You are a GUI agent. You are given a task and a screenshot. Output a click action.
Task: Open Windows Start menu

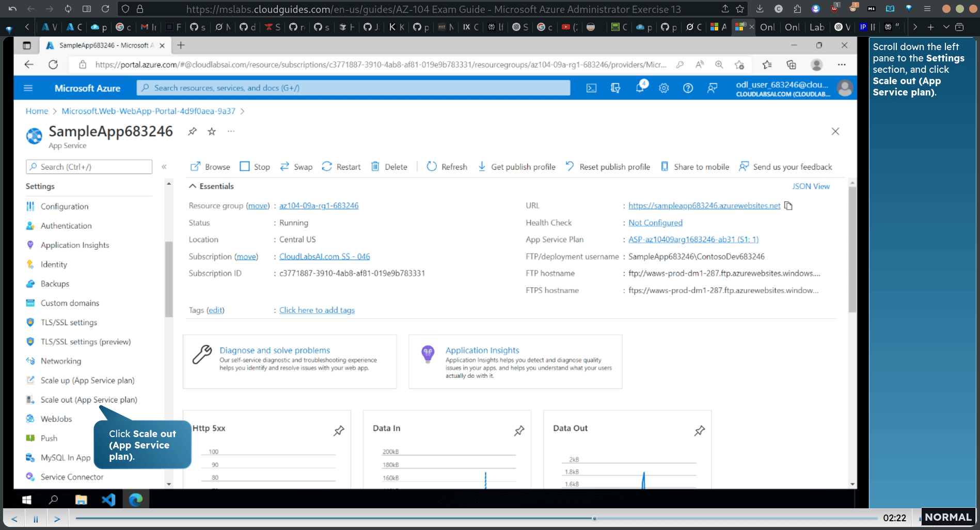(26, 500)
